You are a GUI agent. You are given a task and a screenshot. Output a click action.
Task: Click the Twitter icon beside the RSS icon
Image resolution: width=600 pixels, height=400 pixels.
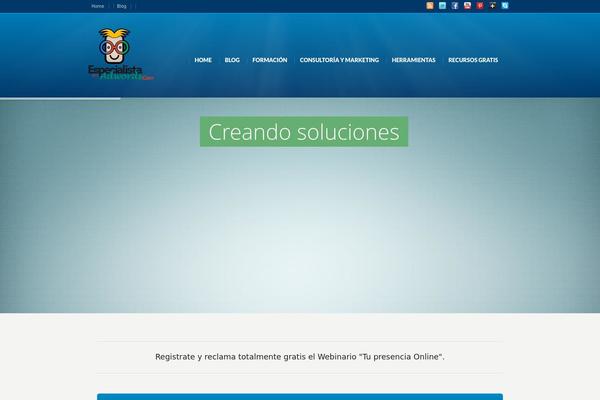coord(442,6)
